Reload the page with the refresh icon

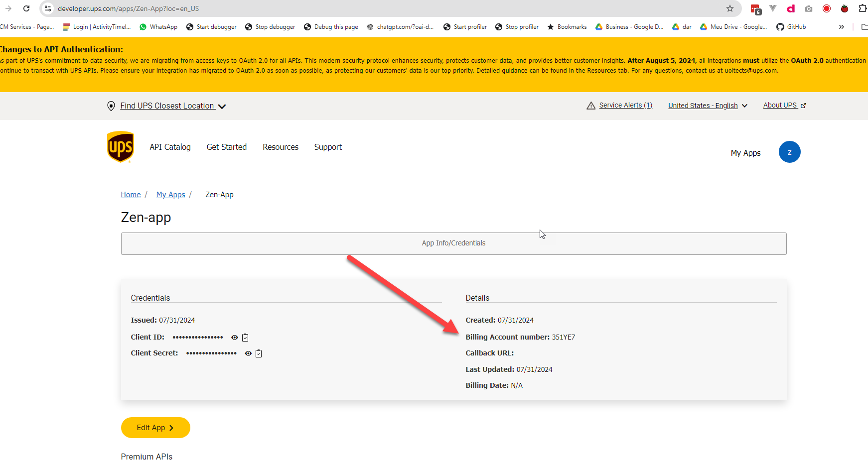coord(26,8)
